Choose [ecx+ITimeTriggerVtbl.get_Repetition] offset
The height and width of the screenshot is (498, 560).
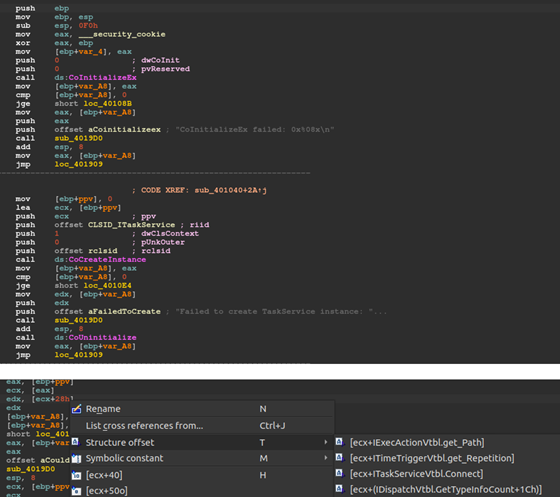click(x=432, y=458)
